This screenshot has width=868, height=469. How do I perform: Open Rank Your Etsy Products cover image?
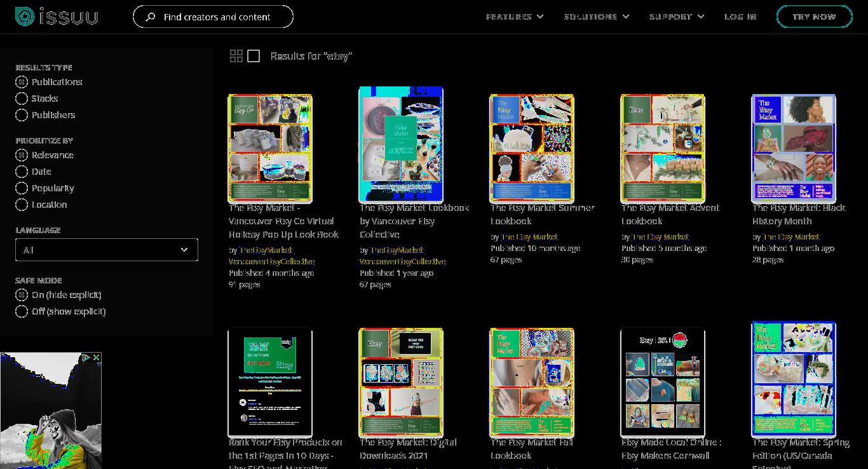(x=270, y=382)
